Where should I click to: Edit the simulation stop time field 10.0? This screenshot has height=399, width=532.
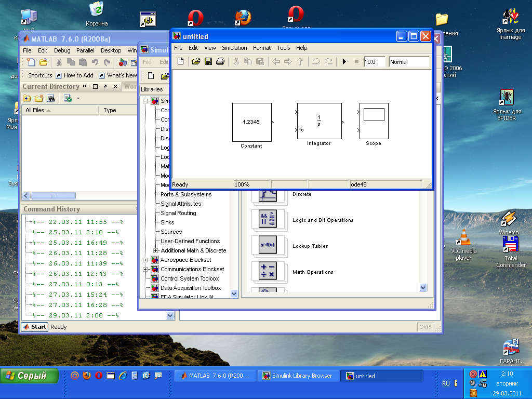click(374, 62)
